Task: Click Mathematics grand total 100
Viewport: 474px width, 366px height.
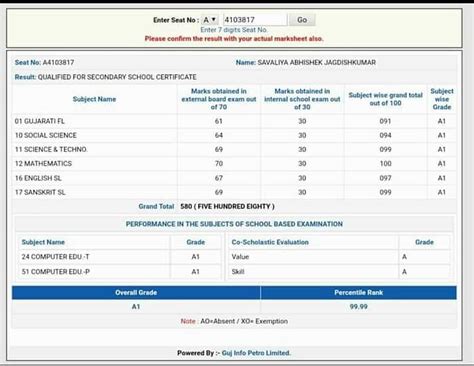Action: tap(385, 164)
